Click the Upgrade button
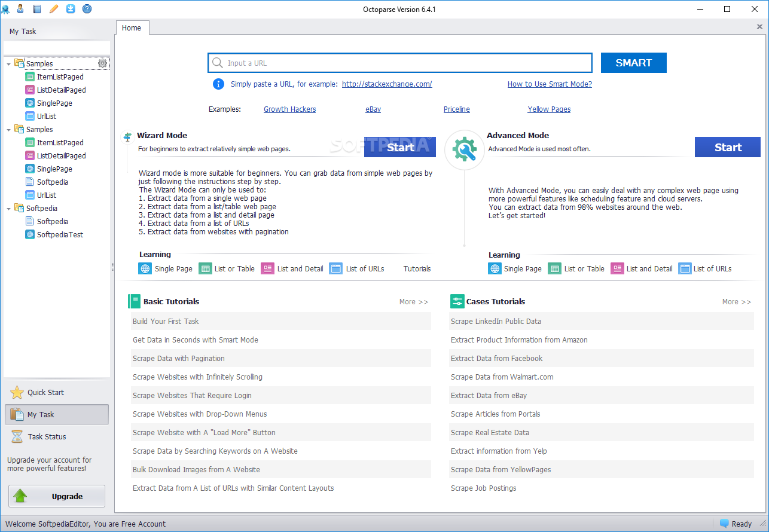The width and height of the screenshot is (769, 532). click(x=57, y=496)
